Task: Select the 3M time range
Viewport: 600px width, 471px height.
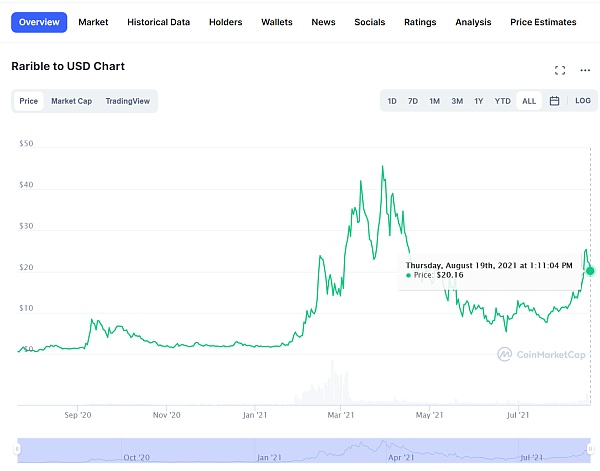Action: pos(457,101)
